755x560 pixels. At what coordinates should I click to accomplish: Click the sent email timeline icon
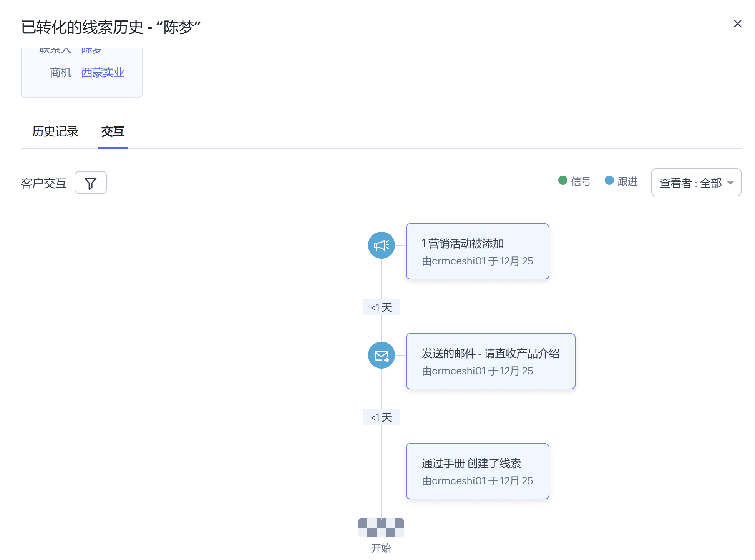click(381, 355)
